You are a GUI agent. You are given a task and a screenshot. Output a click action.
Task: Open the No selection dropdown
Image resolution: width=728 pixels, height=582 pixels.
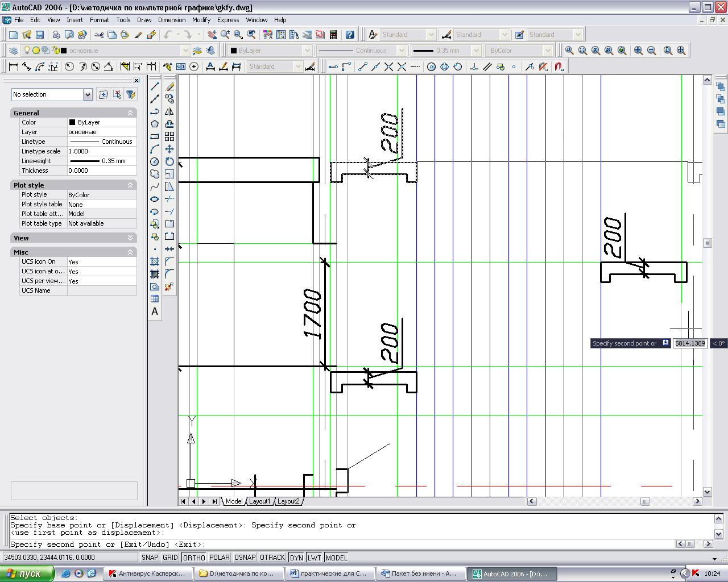(x=88, y=94)
